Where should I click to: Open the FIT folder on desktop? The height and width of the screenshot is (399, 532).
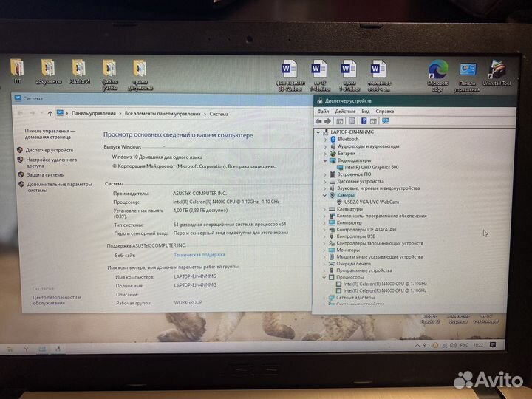[x=17, y=70]
